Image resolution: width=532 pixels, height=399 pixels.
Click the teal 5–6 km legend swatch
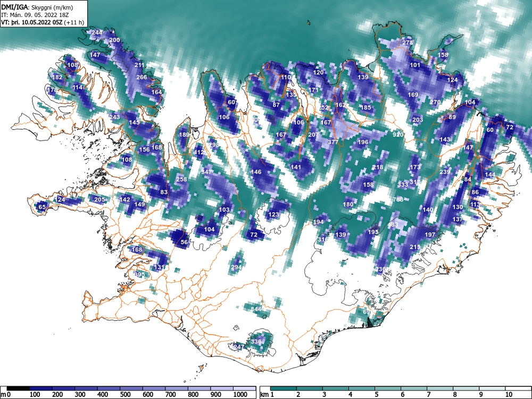click(388, 388)
